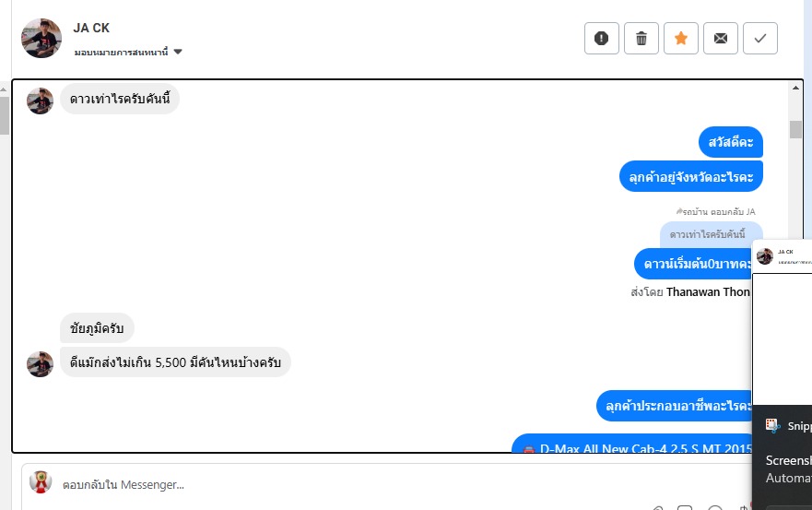Expand the conversation assignment dropdown arrow
Image resolution: width=812 pixels, height=510 pixels.
point(178,52)
